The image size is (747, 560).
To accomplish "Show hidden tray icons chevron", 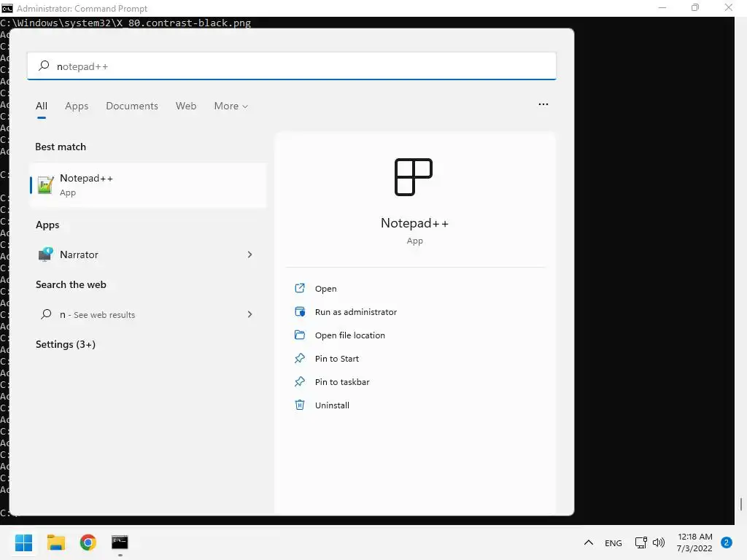I will pos(589,542).
